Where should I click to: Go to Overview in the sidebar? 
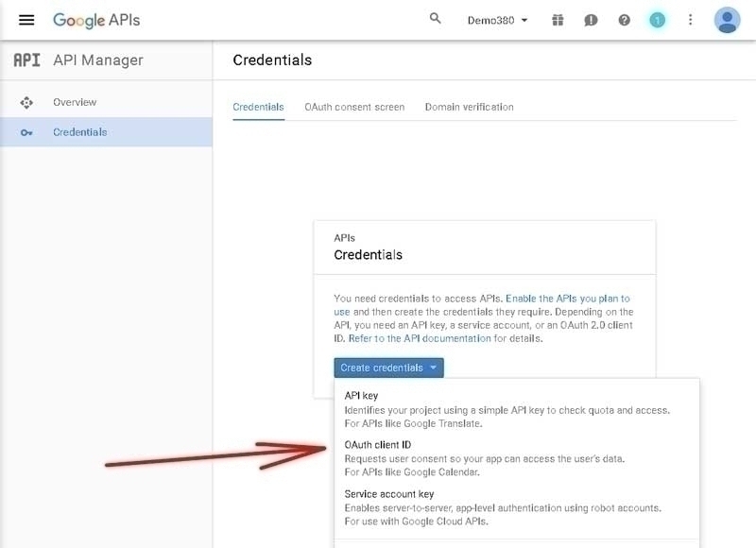click(106, 102)
